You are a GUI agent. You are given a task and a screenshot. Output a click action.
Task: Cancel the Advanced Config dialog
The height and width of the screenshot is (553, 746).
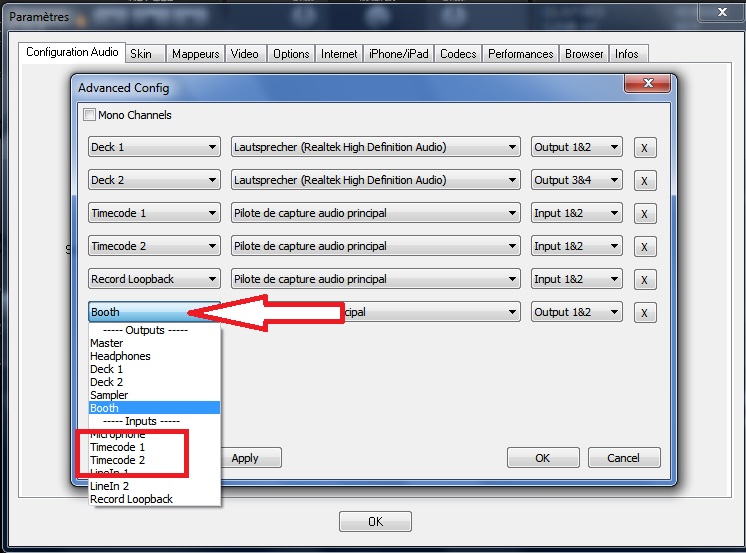tap(624, 458)
